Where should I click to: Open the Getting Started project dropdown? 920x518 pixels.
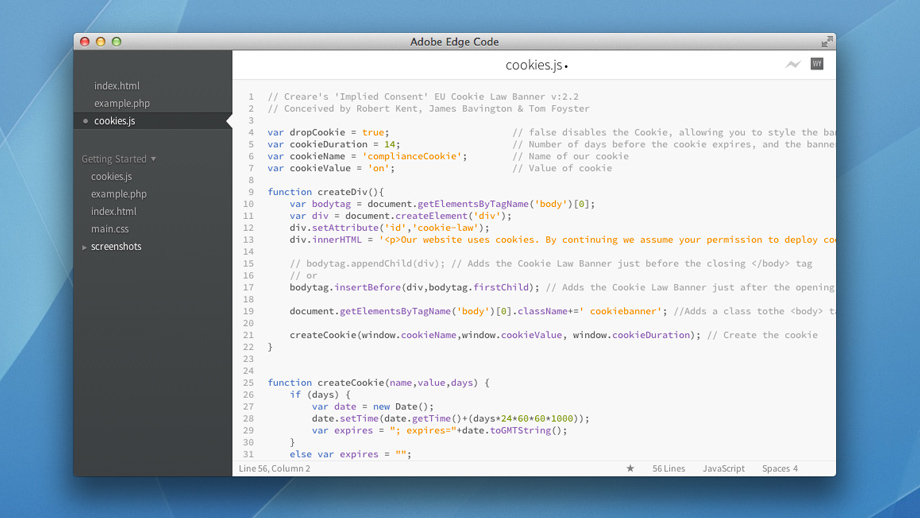tap(119, 159)
